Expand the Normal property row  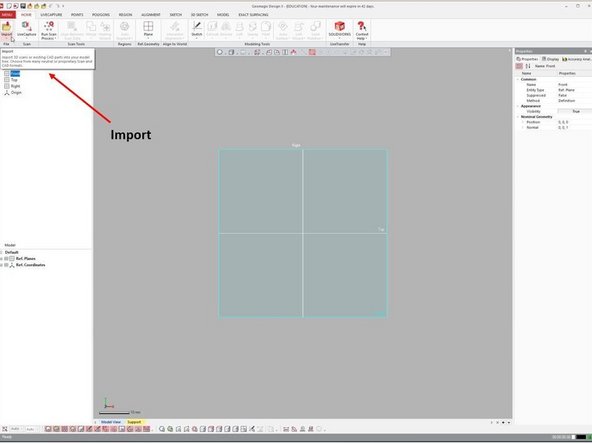[x=523, y=127]
